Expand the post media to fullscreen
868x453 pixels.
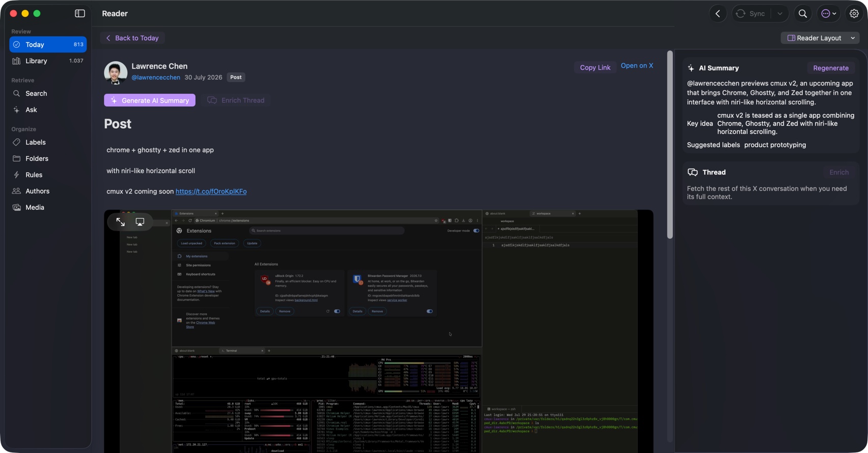(121, 222)
